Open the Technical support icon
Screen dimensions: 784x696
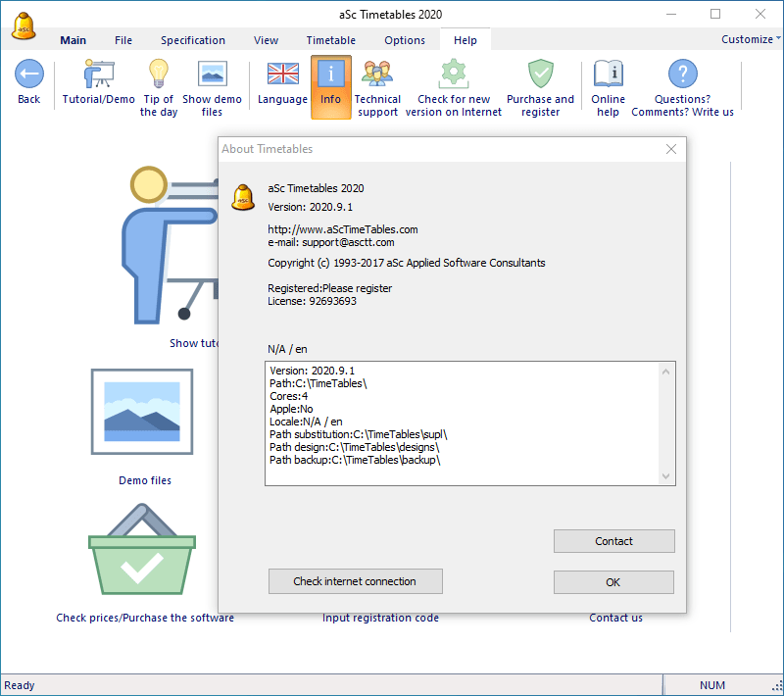click(377, 74)
